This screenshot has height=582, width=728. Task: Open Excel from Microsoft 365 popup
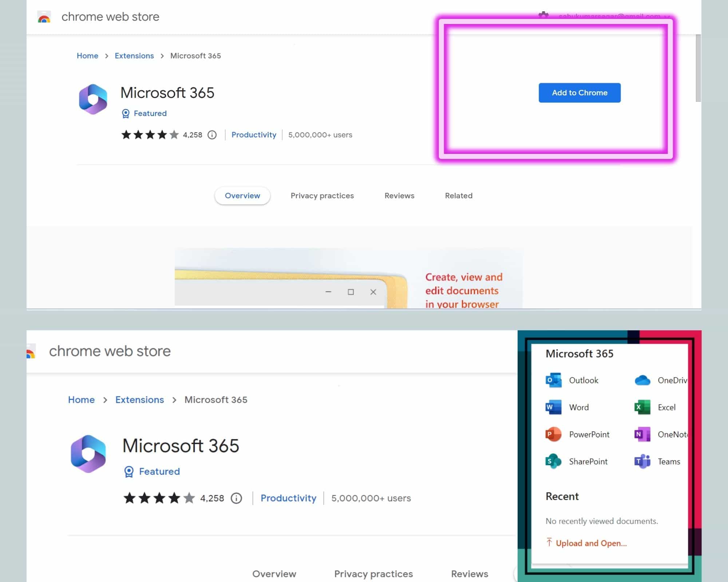[x=655, y=407]
